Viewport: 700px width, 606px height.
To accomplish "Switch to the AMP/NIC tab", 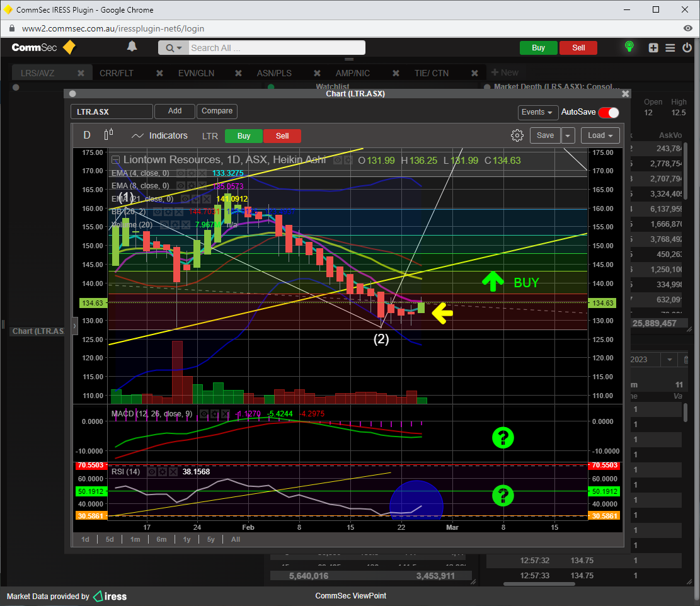I will pyautogui.click(x=353, y=73).
